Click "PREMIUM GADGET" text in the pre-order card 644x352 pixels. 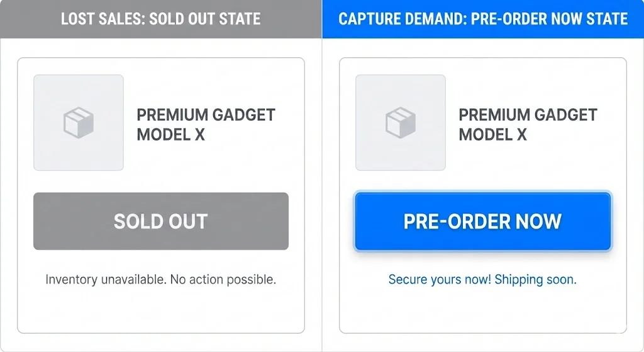(x=528, y=115)
